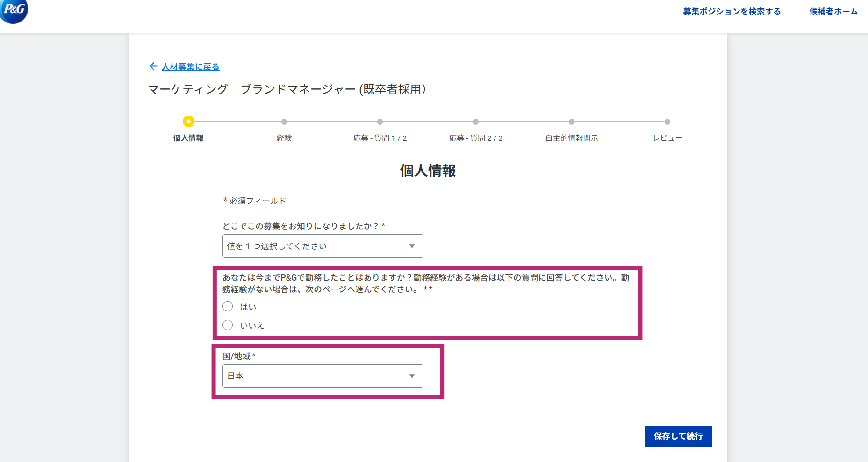Return via 人材募集に戻る link
Image resolution: width=868 pixels, height=462 pixels.
click(x=190, y=67)
